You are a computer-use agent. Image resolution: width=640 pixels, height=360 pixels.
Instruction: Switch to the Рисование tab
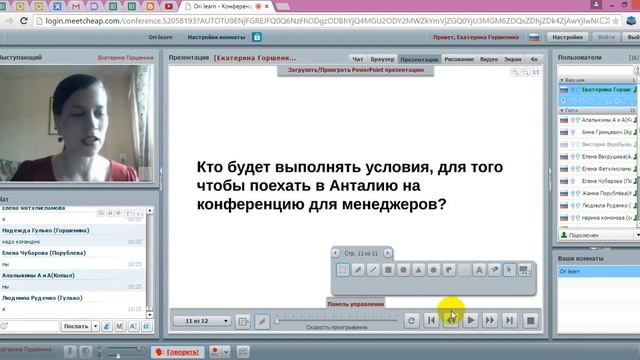(459, 59)
